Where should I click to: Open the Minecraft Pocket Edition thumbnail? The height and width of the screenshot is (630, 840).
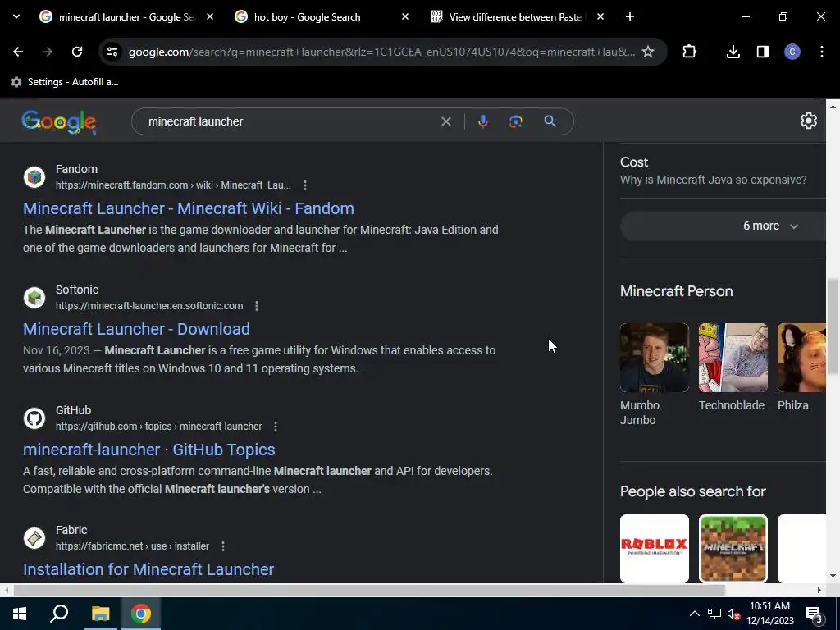pyautogui.click(x=733, y=548)
